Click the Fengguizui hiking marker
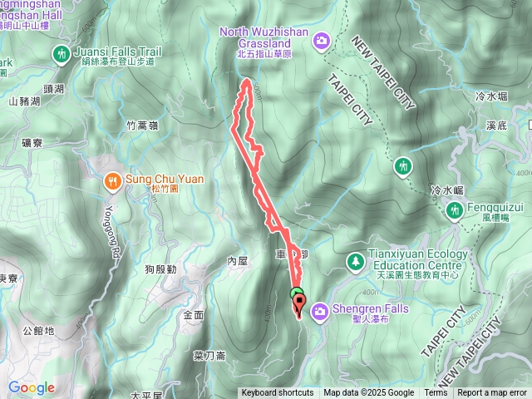Screen dimensions: 532x399 pos(455,211)
